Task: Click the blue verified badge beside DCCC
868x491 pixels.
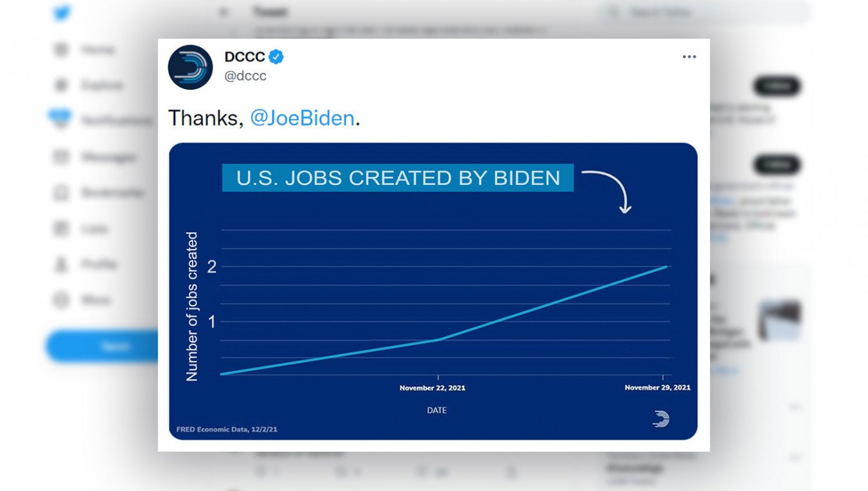Action: (x=276, y=57)
